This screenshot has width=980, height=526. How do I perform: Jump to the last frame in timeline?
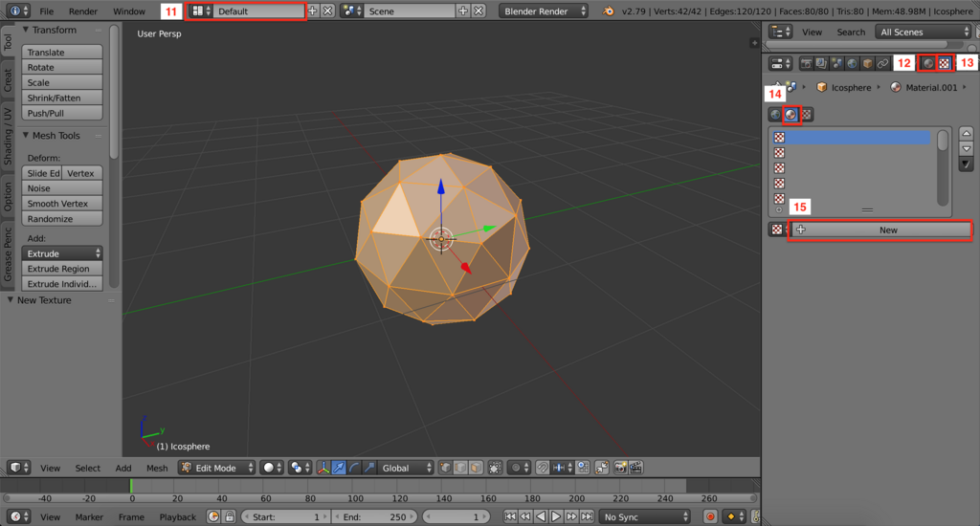coord(587,516)
